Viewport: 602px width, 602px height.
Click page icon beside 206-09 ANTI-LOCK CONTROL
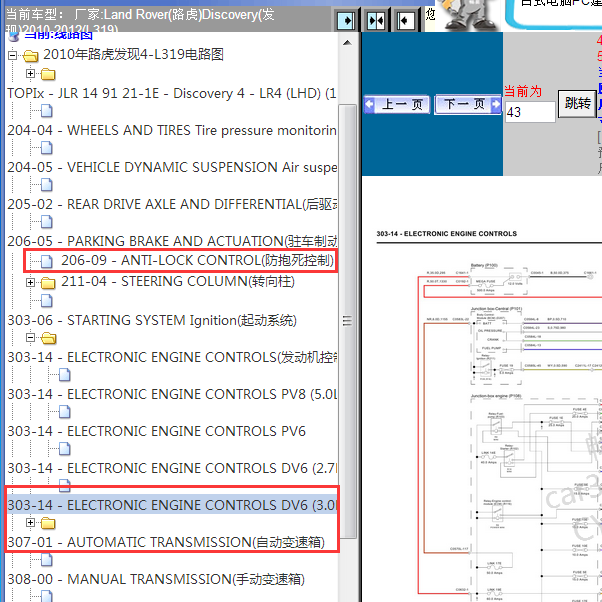pos(46,261)
